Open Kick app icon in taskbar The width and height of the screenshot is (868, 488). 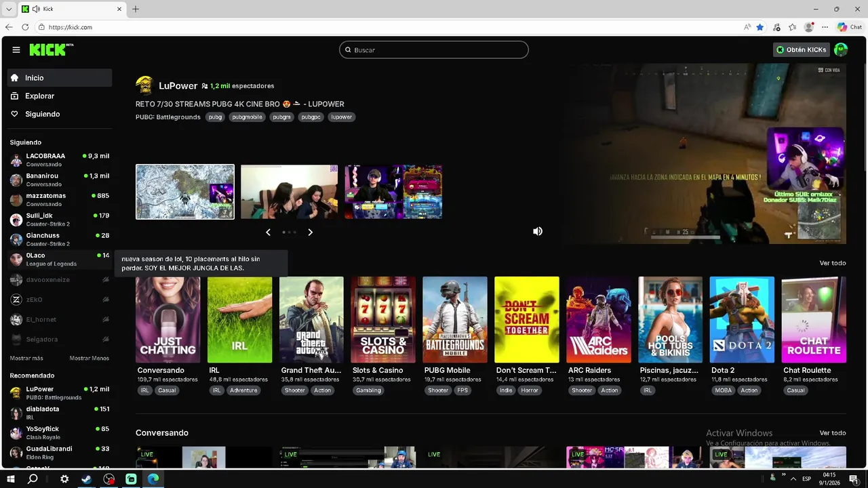[131, 479]
